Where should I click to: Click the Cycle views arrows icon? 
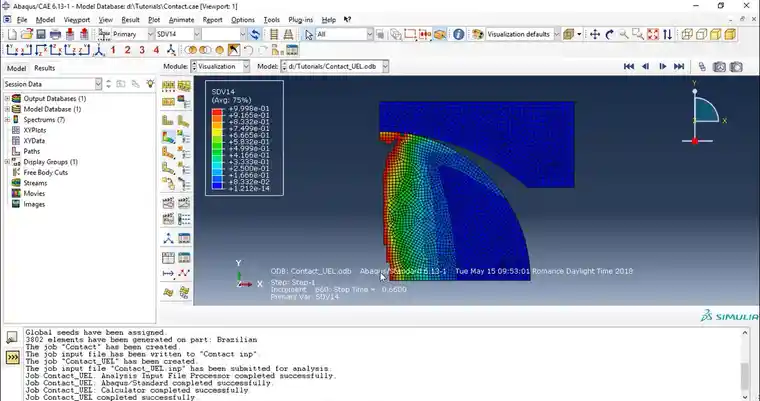(x=668, y=34)
